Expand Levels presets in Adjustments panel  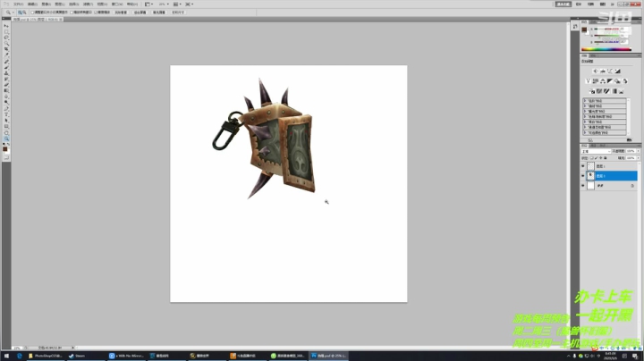[585, 100]
